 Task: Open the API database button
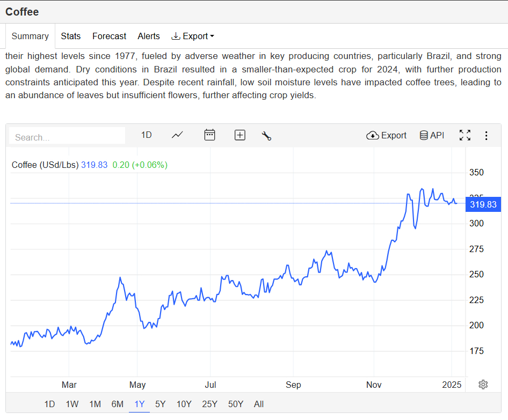[x=432, y=135]
